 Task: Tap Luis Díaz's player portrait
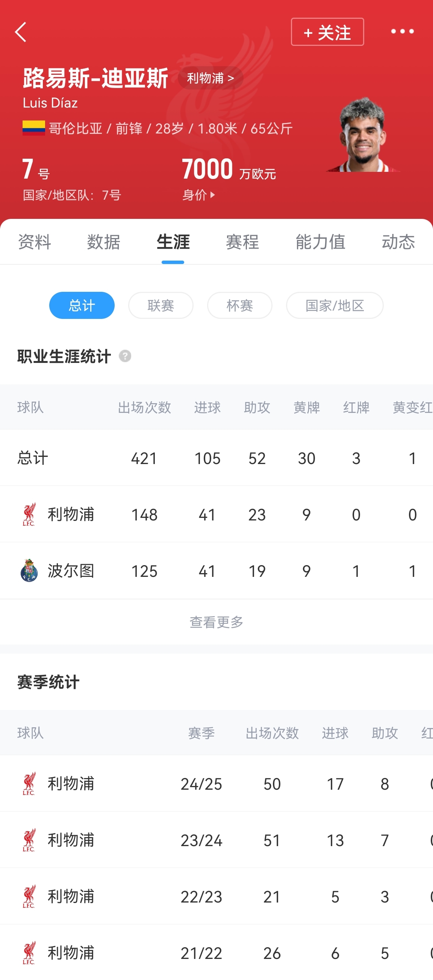point(363,135)
